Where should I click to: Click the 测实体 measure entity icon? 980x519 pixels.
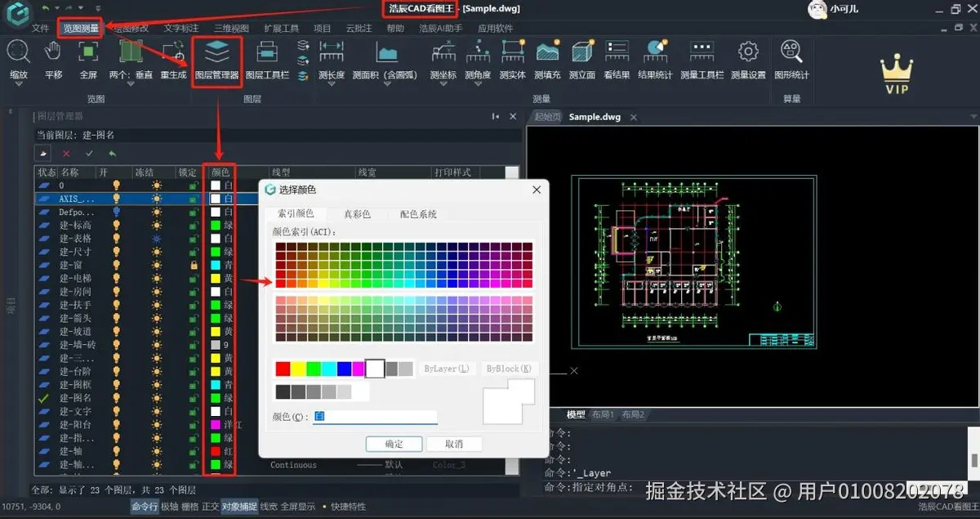coord(512,51)
